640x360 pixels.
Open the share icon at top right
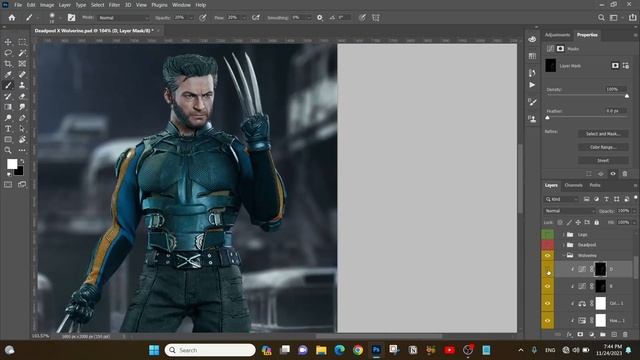point(632,18)
